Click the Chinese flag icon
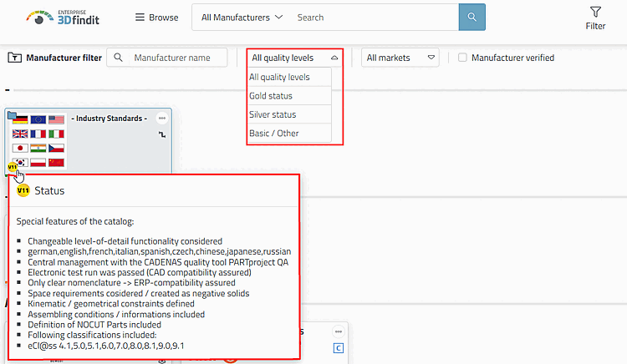The height and width of the screenshot is (364, 627). pos(56,163)
